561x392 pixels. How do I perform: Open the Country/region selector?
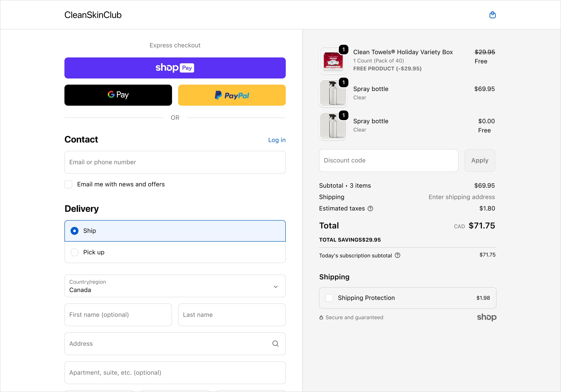tap(175, 286)
